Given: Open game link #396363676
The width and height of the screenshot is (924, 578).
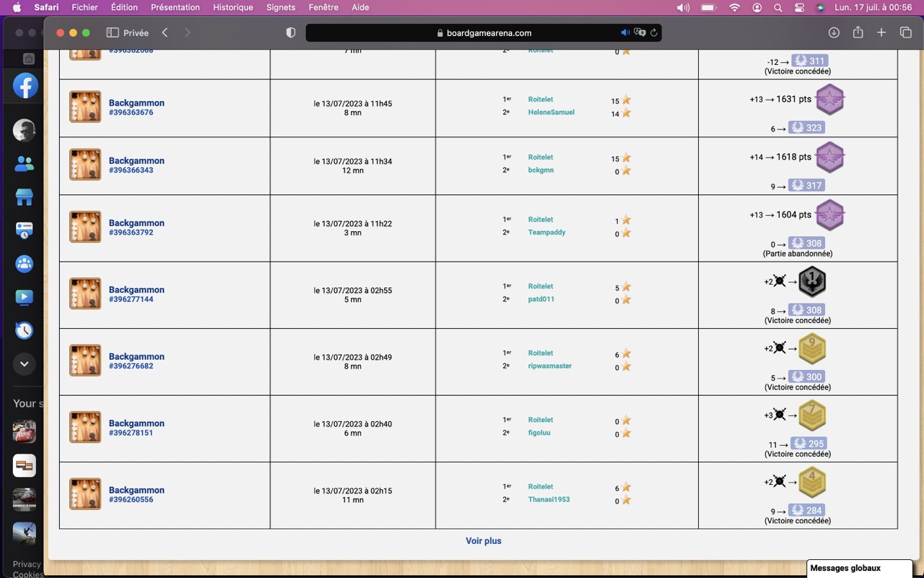Looking at the screenshot, I should 131,113.
